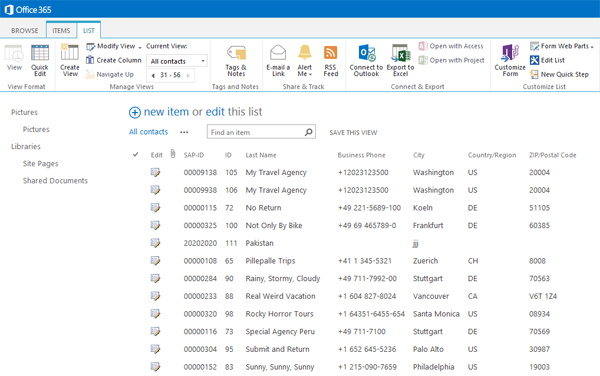Screen dimensions: 600x376
Task: Sort by Last Name column header
Action: pyautogui.click(x=261, y=155)
